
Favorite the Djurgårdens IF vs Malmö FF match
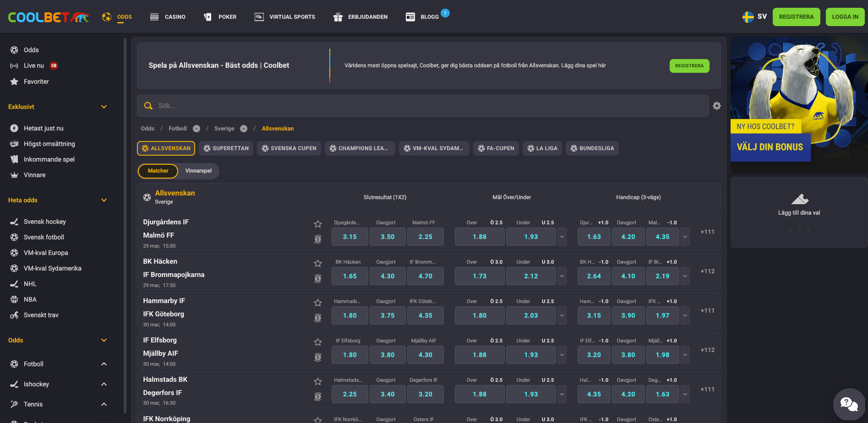pos(318,224)
